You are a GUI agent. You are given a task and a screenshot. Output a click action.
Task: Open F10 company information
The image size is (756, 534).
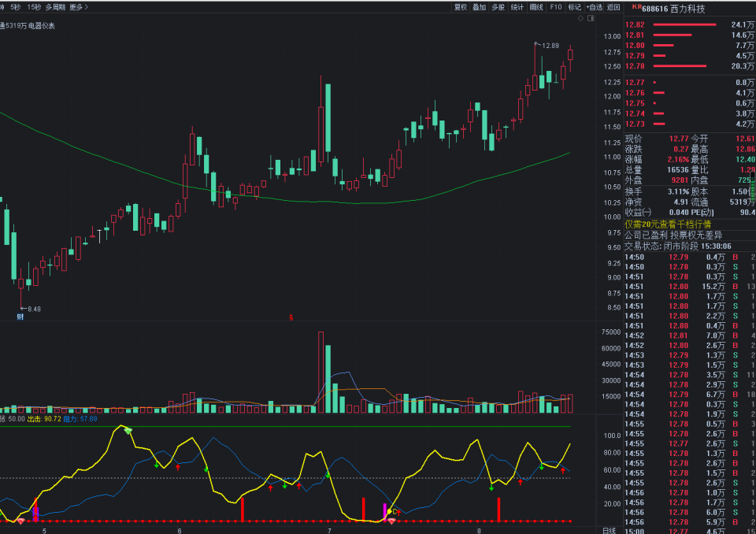coord(556,7)
